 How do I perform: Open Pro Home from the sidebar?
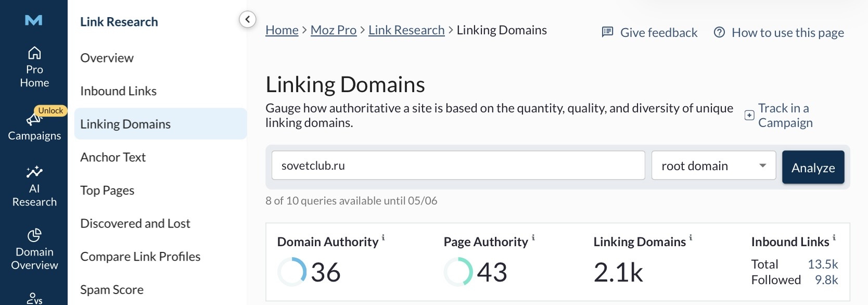tap(34, 67)
